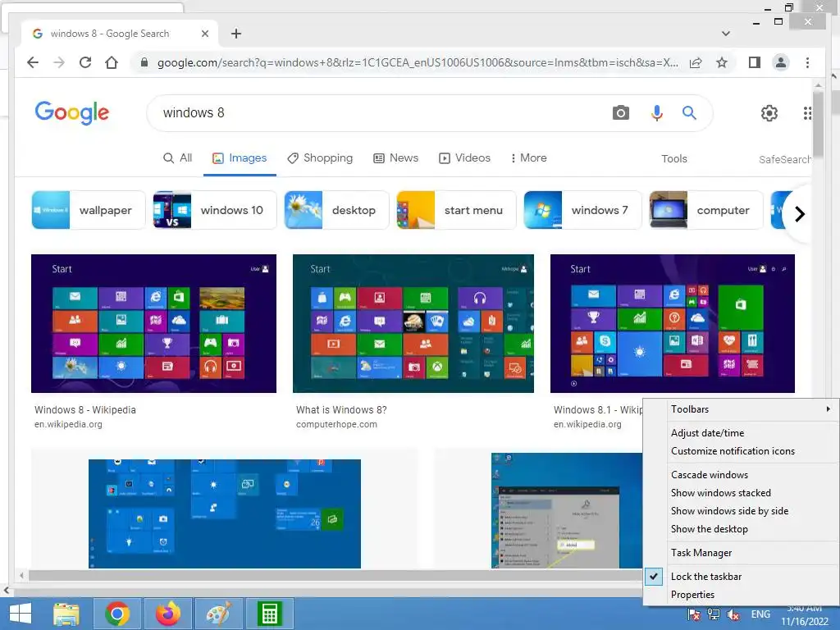Open Task Manager from context menu
This screenshot has height=630, width=840.
tap(741, 553)
